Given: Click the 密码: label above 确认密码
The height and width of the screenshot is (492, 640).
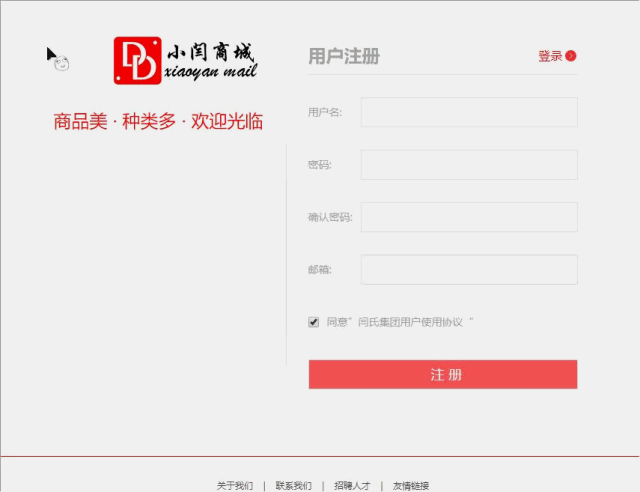Looking at the screenshot, I should point(320,165).
